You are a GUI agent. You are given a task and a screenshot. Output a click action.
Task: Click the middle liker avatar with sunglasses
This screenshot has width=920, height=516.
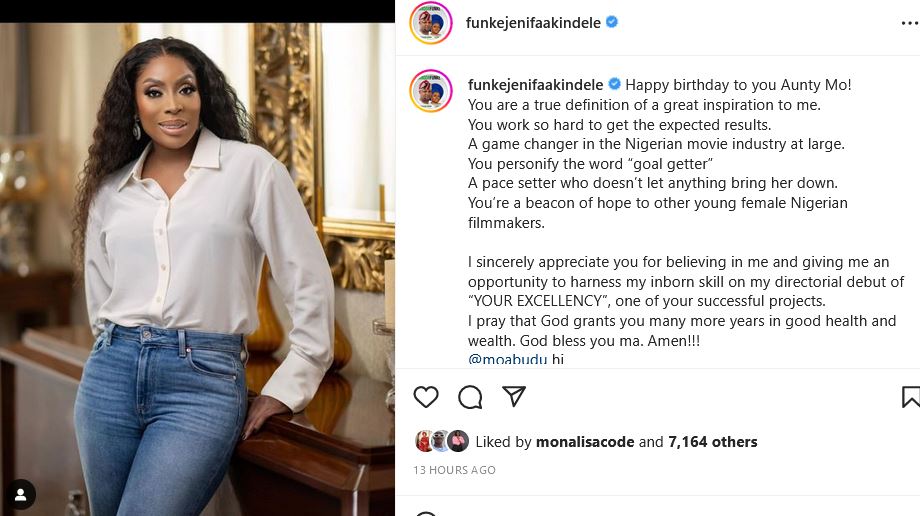click(x=441, y=441)
